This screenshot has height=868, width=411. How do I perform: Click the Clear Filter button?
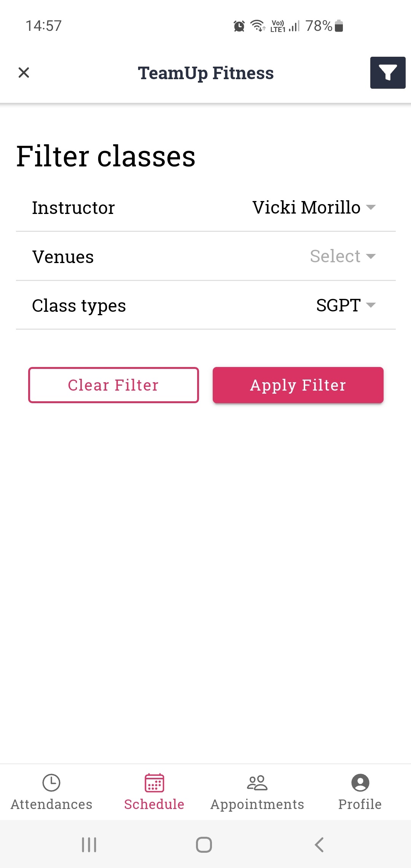(113, 385)
